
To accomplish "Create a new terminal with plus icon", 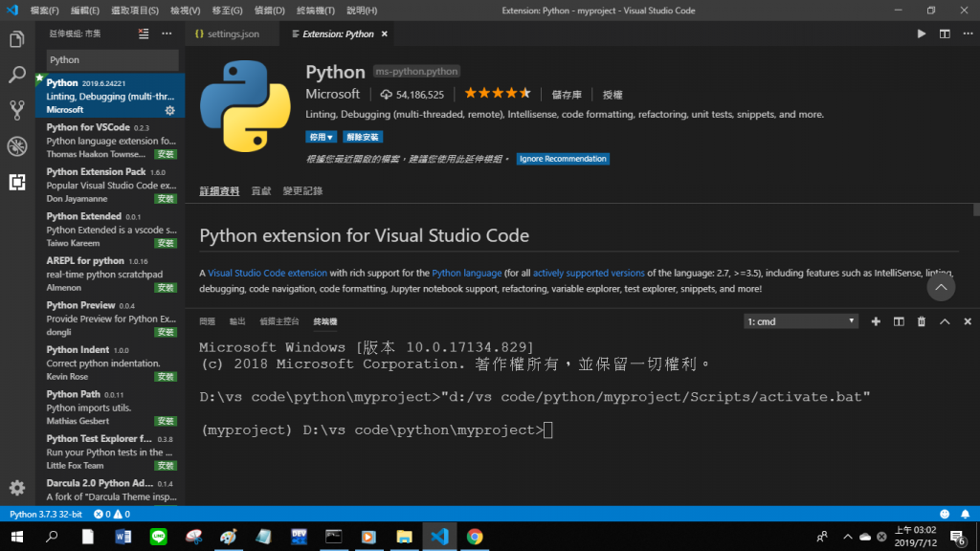I will pyautogui.click(x=876, y=321).
